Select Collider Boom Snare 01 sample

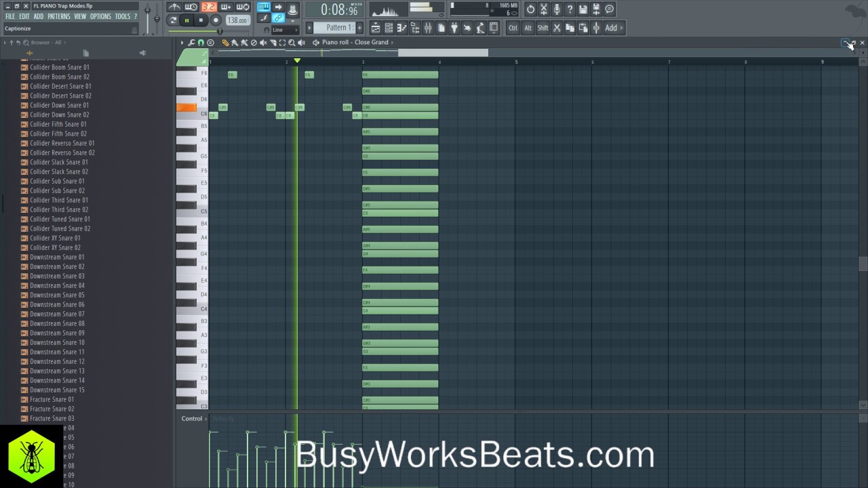click(x=60, y=67)
